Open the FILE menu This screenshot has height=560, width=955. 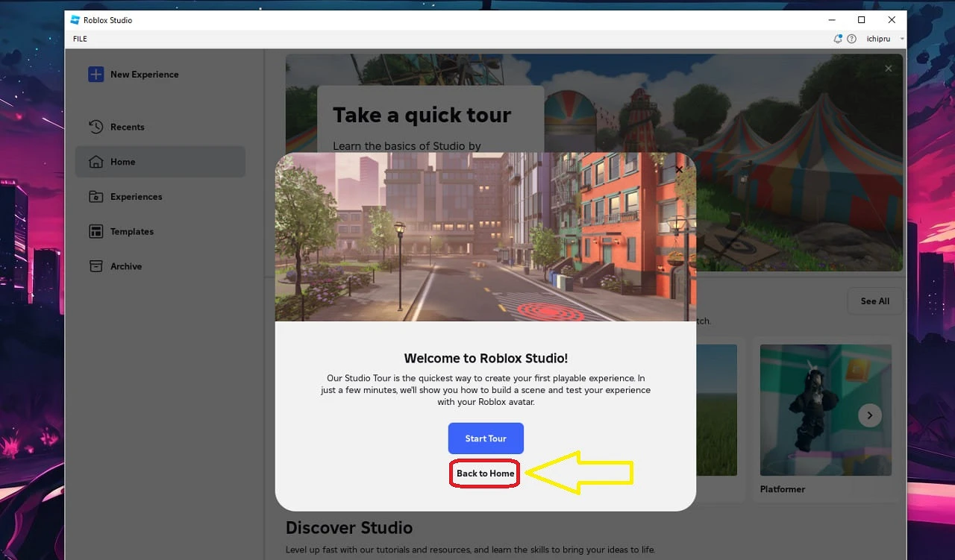pyautogui.click(x=80, y=39)
